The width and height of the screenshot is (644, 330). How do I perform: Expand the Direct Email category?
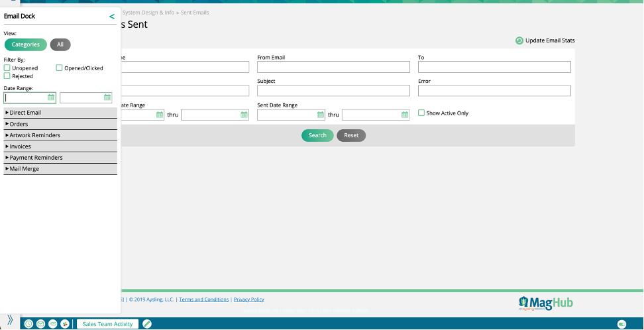pos(25,113)
